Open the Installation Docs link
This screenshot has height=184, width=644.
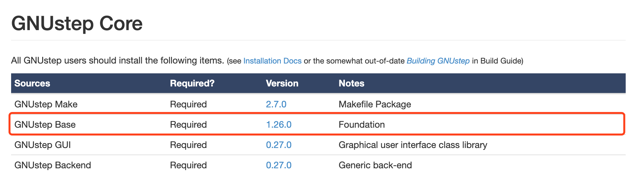pyautogui.click(x=272, y=61)
